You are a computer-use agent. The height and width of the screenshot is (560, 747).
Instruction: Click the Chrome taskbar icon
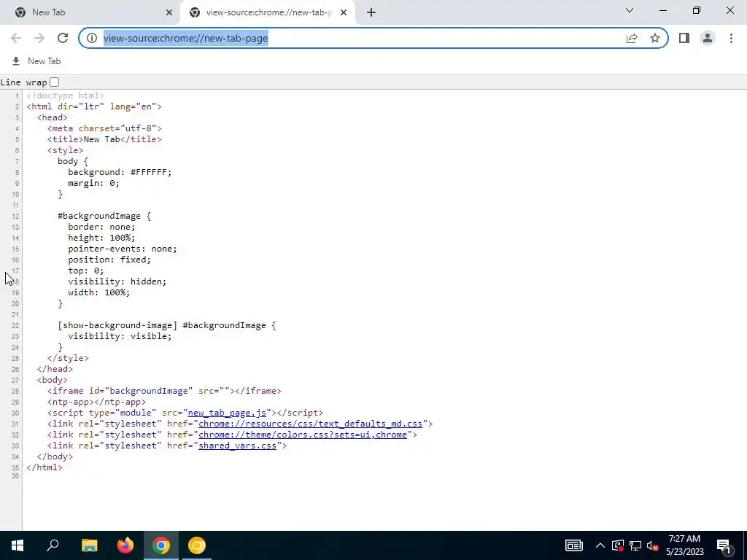coord(161,545)
